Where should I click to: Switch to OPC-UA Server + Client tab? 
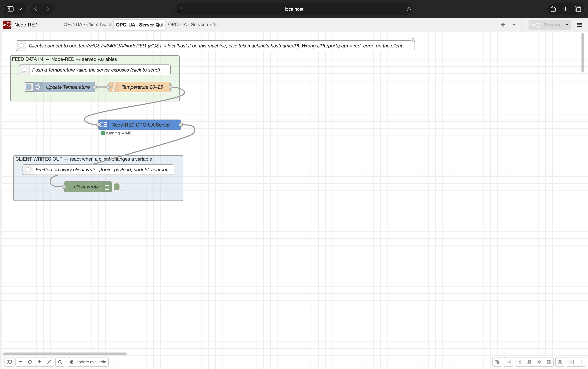click(x=192, y=25)
